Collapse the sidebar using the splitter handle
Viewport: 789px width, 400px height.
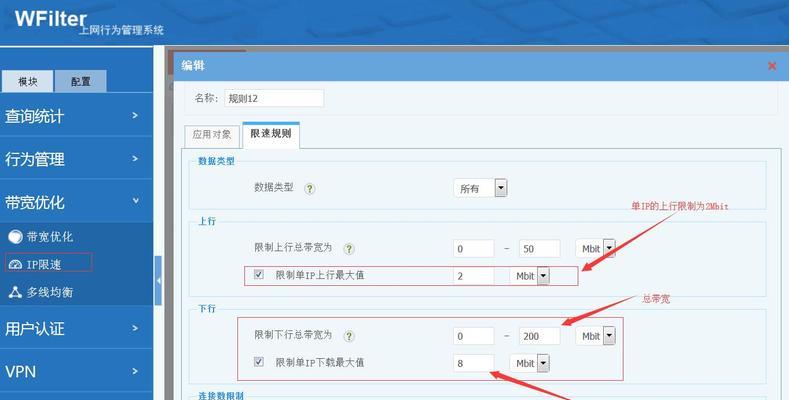(158, 280)
